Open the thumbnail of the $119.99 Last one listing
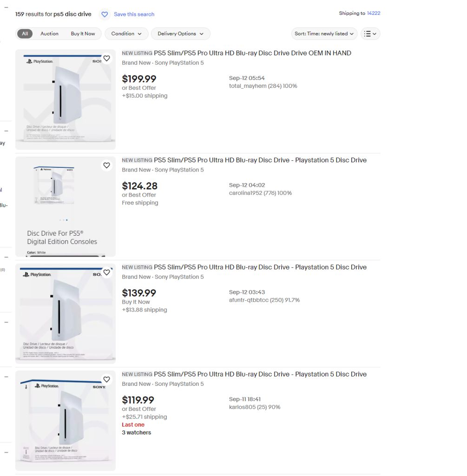 (x=66, y=421)
